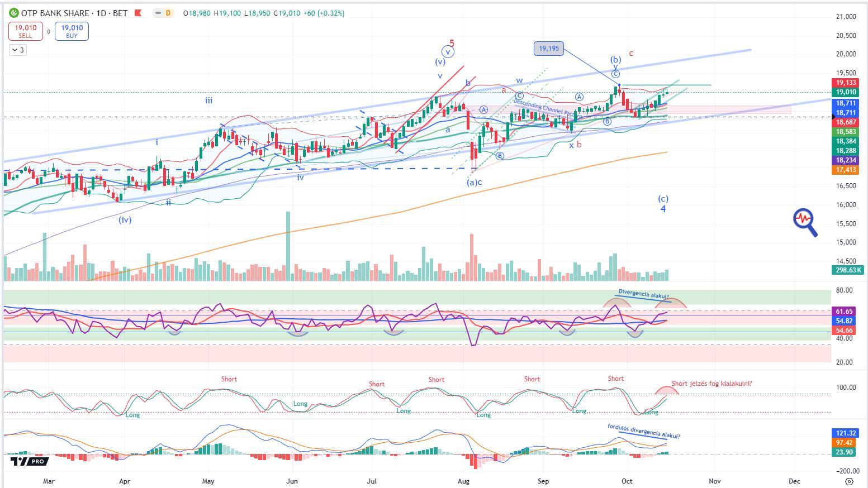The image size is (868, 488).
Task: Expand the collapsed indicators legend showing 3
Action: [x=17, y=50]
